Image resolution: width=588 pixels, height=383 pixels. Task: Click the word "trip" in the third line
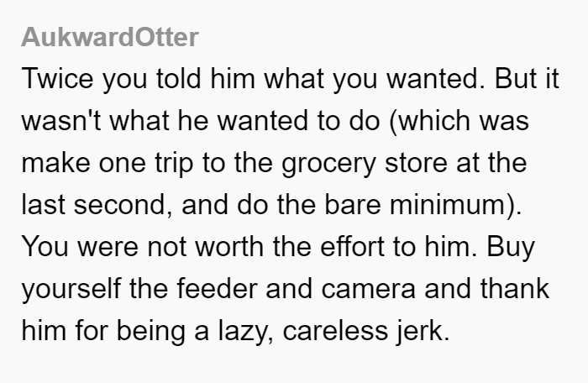174,164
